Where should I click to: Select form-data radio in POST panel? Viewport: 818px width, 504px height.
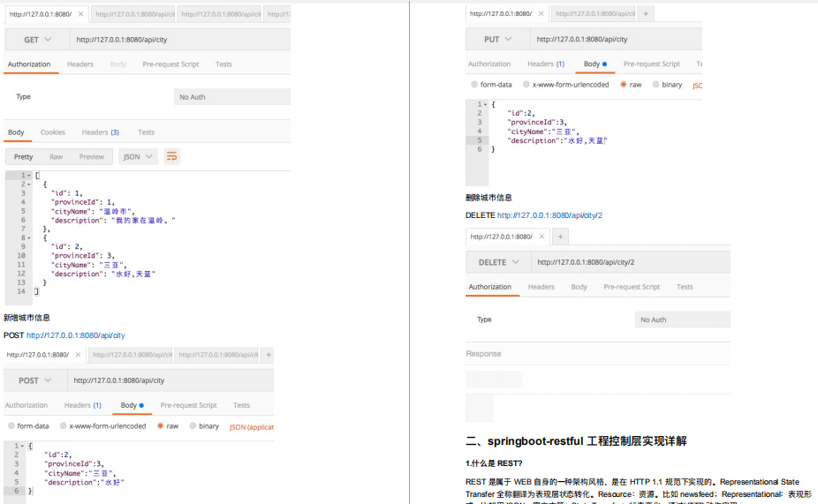click(11, 425)
